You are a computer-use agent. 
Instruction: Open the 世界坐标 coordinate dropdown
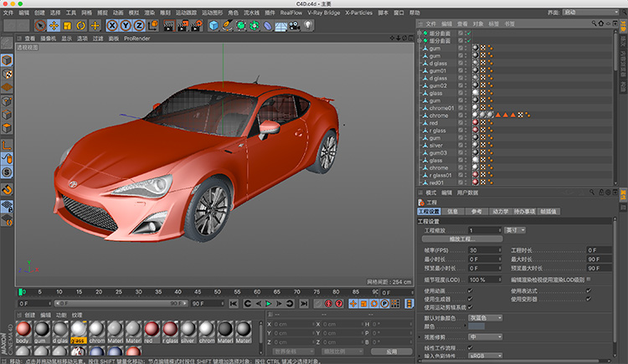(x=294, y=351)
